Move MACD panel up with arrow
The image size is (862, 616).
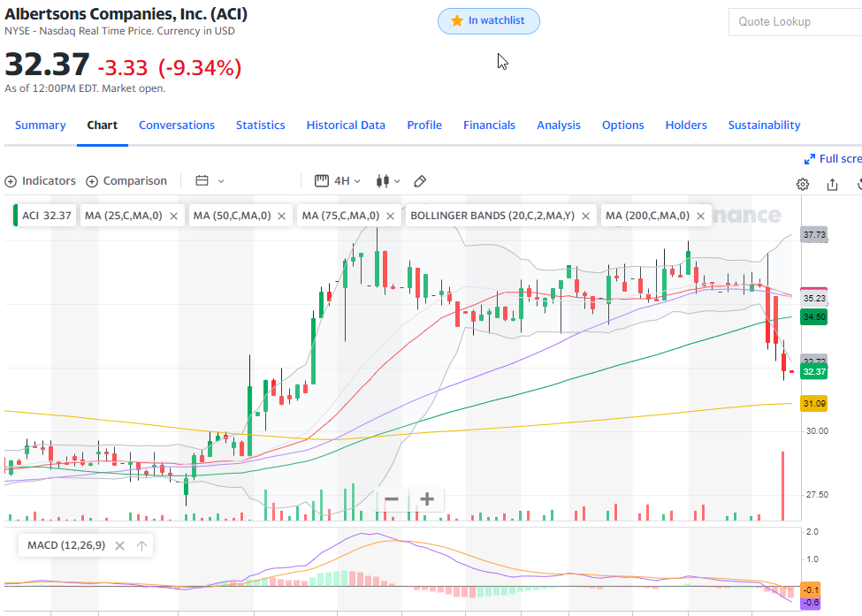(x=141, y=545)
